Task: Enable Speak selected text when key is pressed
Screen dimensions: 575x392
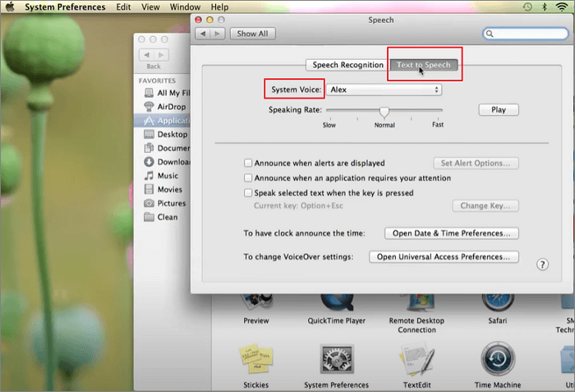Action: 248,192
